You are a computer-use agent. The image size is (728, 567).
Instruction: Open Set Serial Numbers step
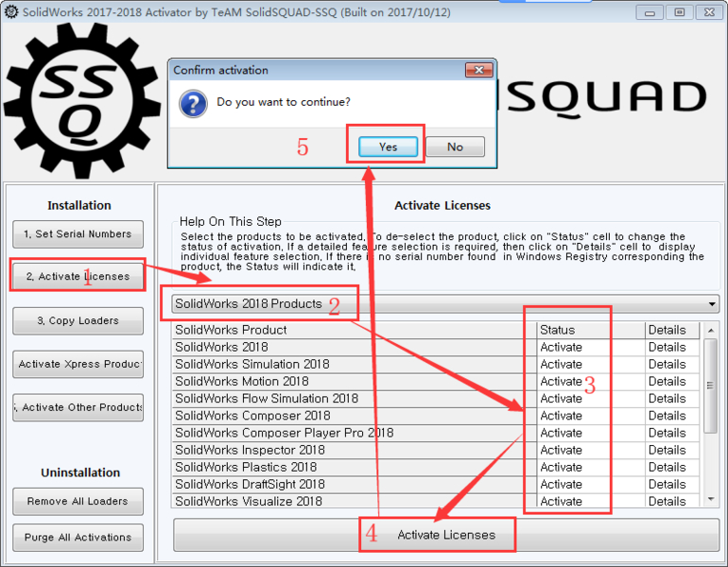point(78,233)
